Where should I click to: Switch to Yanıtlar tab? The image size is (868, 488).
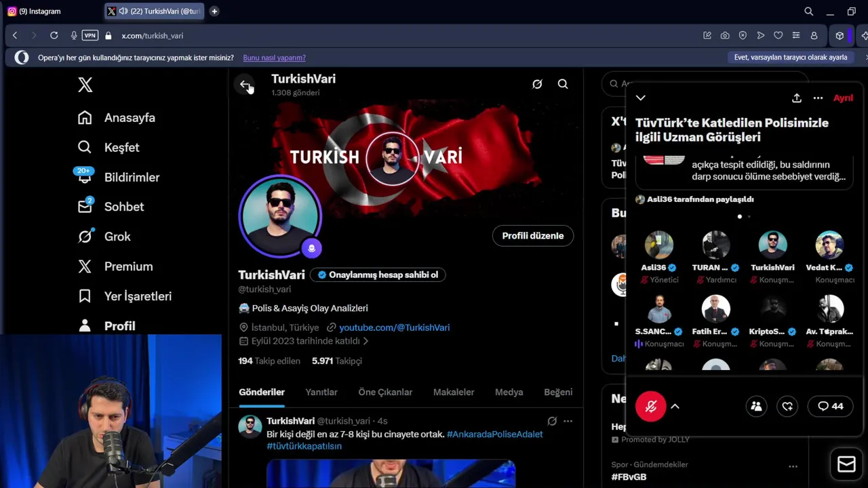(321, 392)
